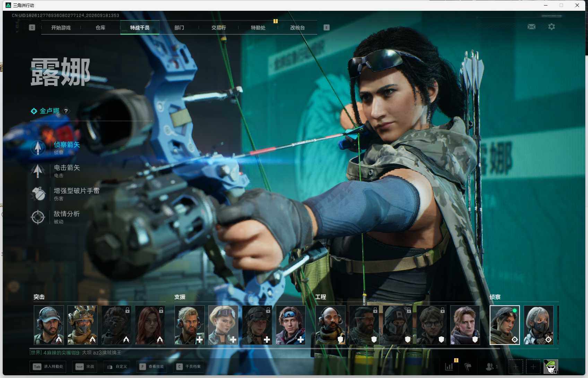Switch to the 开始游戏 tab
Viewport: 588px width, 378px height.
[61, 28]
